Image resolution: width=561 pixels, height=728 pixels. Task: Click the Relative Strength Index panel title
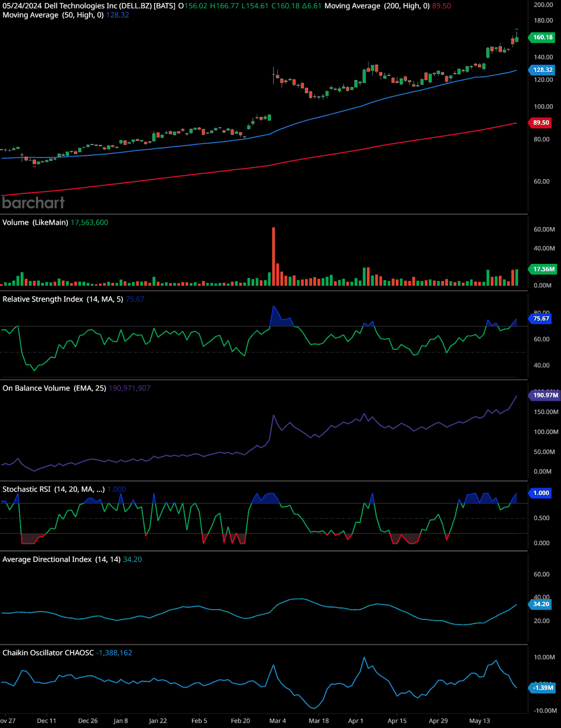point(63,299)
